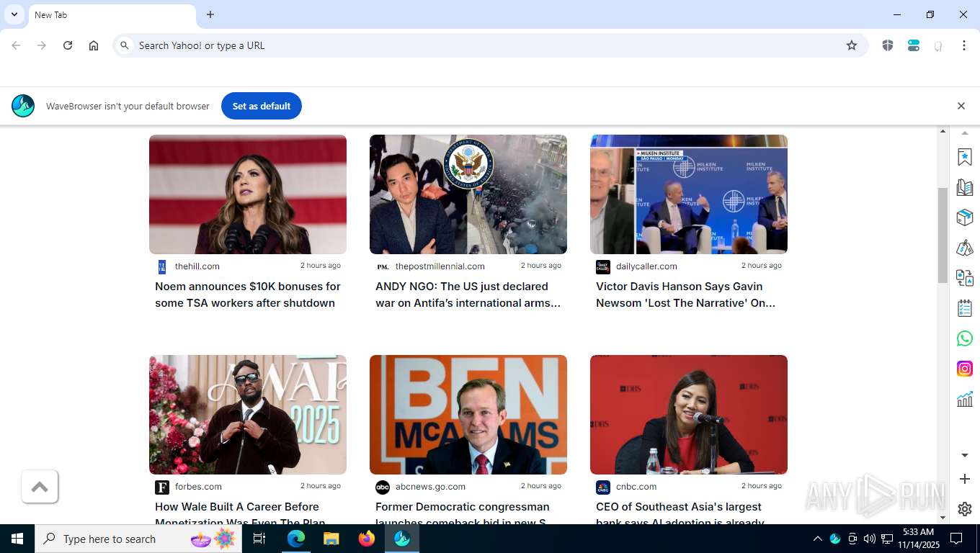Open Task View on the taskbar
The image size is (980, 553).
point(259,539)
